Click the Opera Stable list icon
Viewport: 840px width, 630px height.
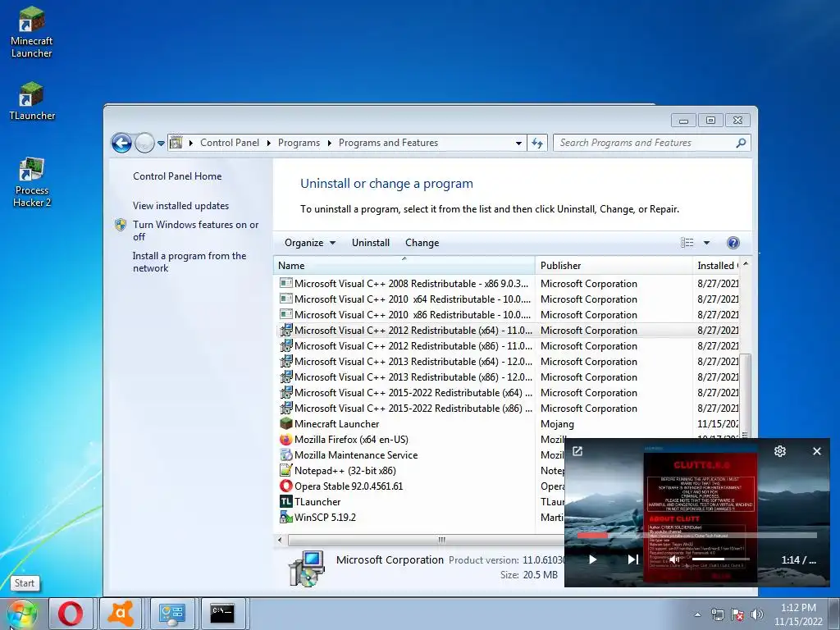coord(286,486)
